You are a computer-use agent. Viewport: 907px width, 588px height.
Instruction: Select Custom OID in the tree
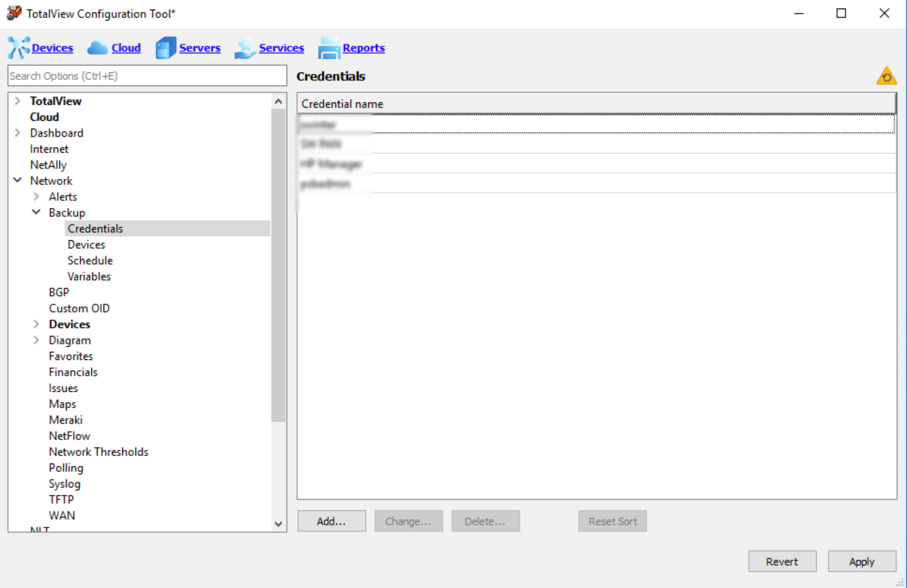point(79,308)
